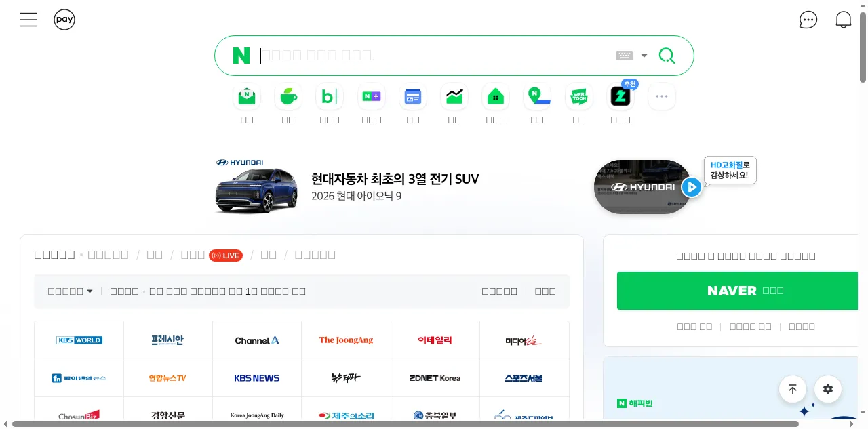Open 스포츠서울 news logo

tap(524, 378)
